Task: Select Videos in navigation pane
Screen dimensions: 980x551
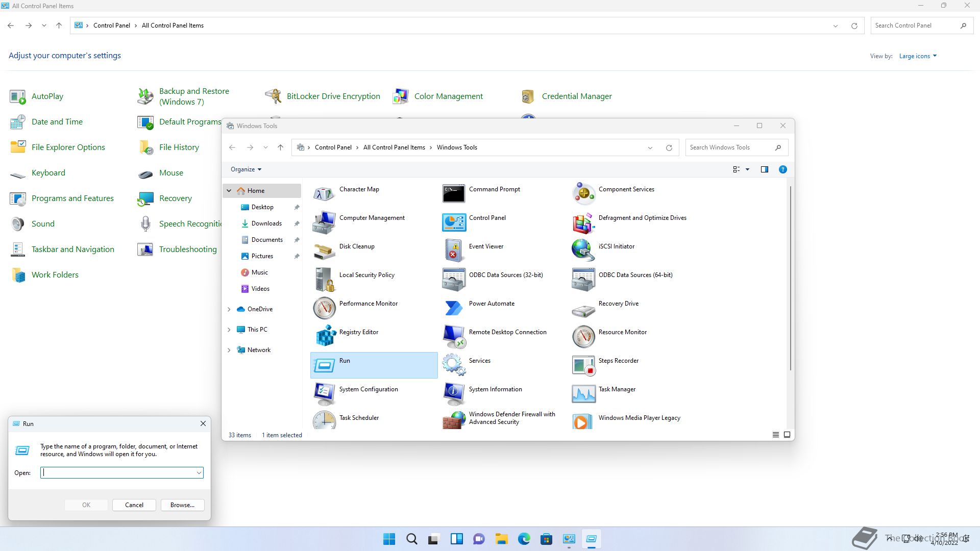Action: pos(260,289)
